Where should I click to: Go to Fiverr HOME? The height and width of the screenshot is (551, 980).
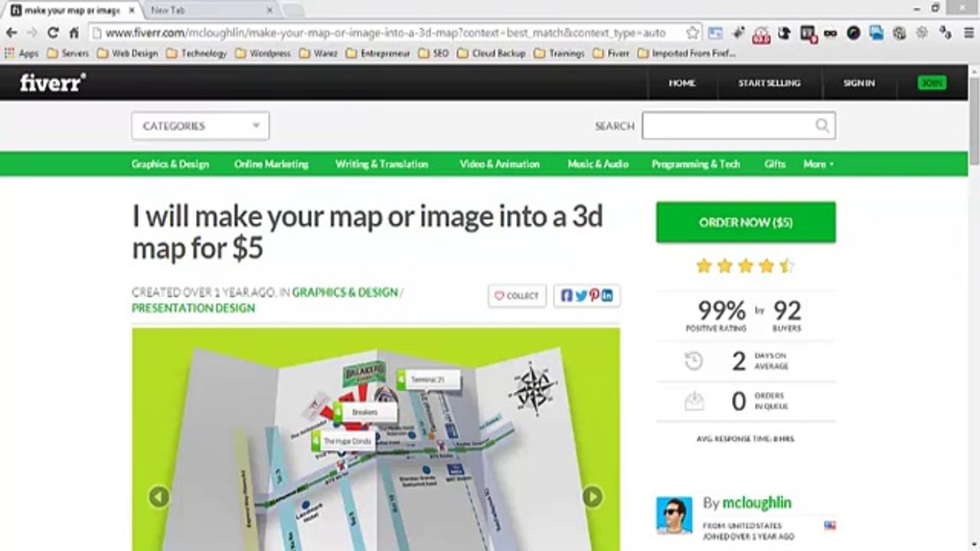(681, 83)
